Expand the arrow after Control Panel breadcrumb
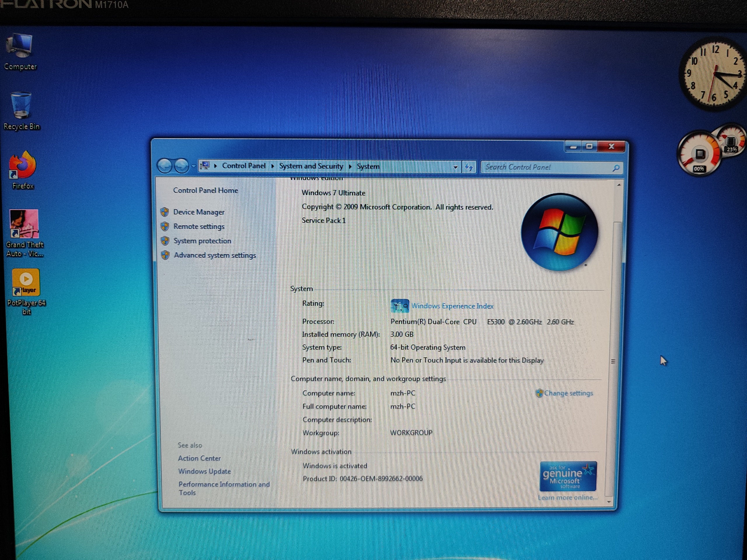The width and height of the screenshot is (747, 560). click(273, 166)
